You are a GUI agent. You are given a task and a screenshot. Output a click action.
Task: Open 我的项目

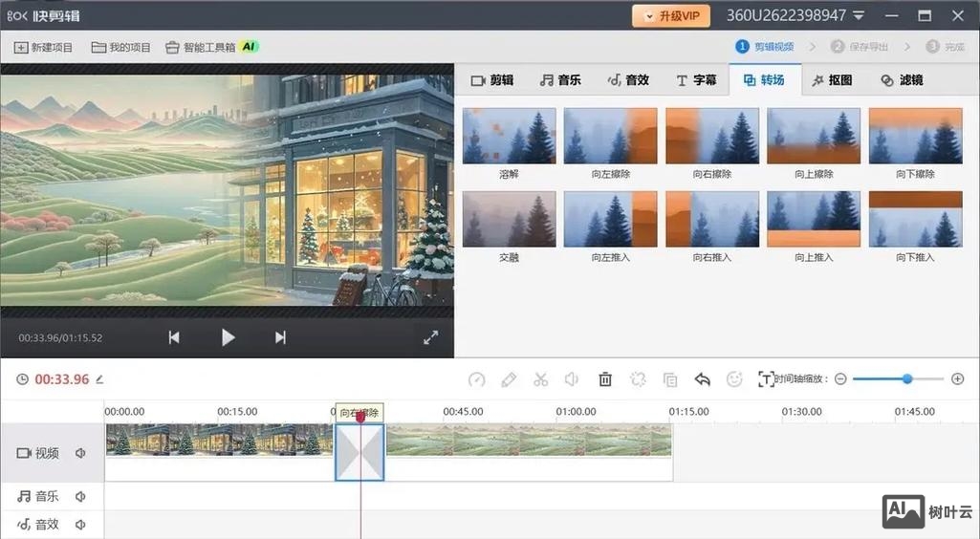click(x=121, y=48)
